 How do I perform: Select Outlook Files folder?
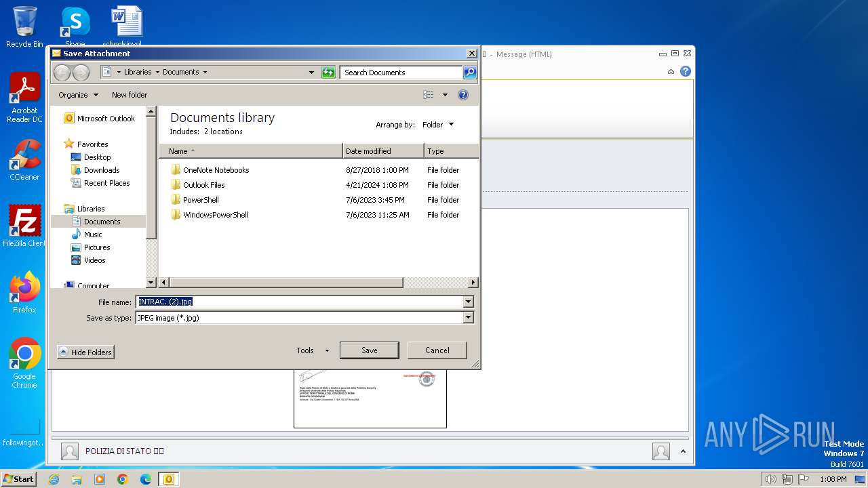click(203, 185)
